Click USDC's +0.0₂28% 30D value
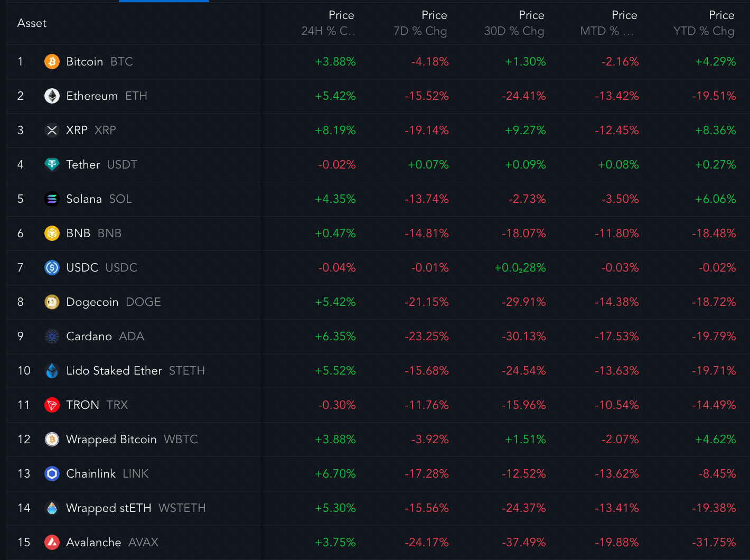This screenshot has height=560, width=750. (x=520, y=268)
